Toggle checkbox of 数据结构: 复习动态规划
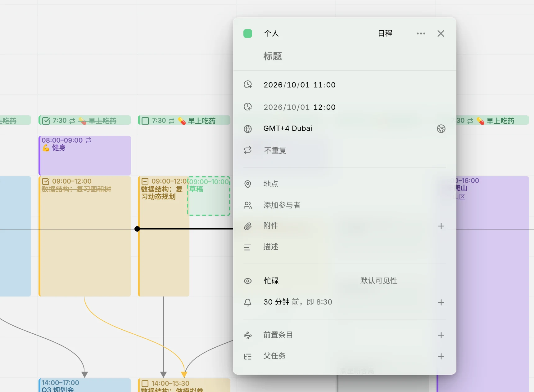 point(145,181)
